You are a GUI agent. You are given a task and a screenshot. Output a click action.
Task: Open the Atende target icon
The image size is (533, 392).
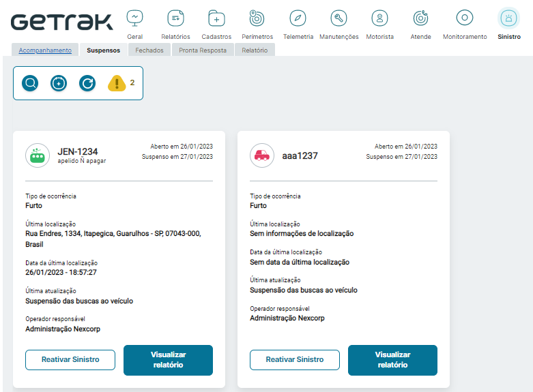click(x=420, y=18)
